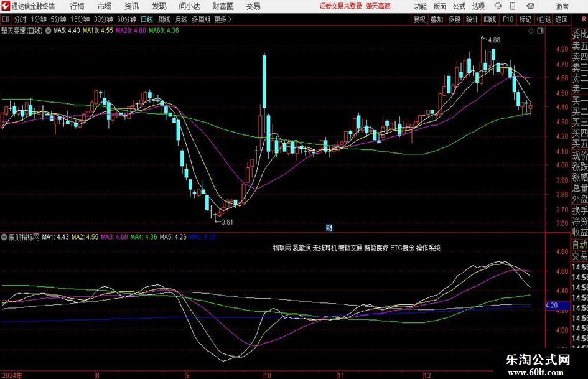Click the 氢能源 concept tag
The image size is (588, 379).
(x=302, y=248)
